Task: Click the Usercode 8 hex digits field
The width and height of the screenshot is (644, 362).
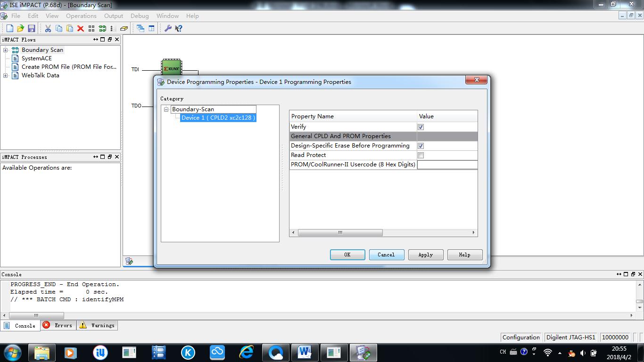Action: (x=447, y=165)
